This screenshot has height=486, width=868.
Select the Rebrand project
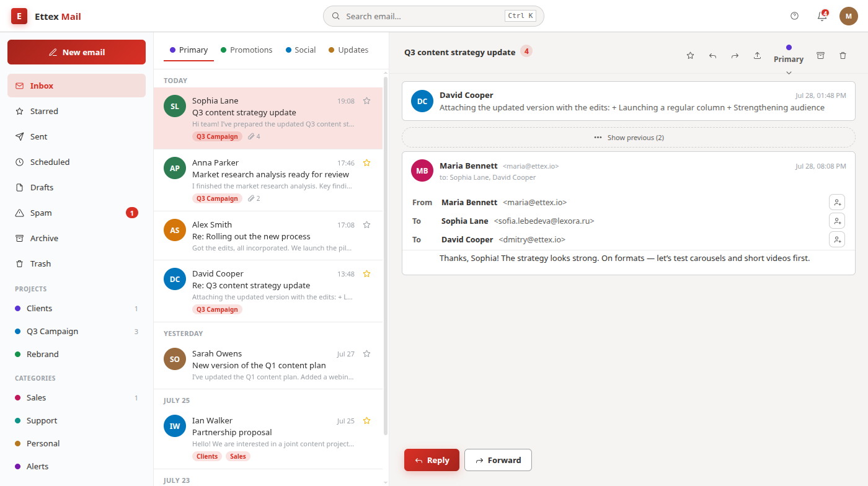tap(76, 354)
